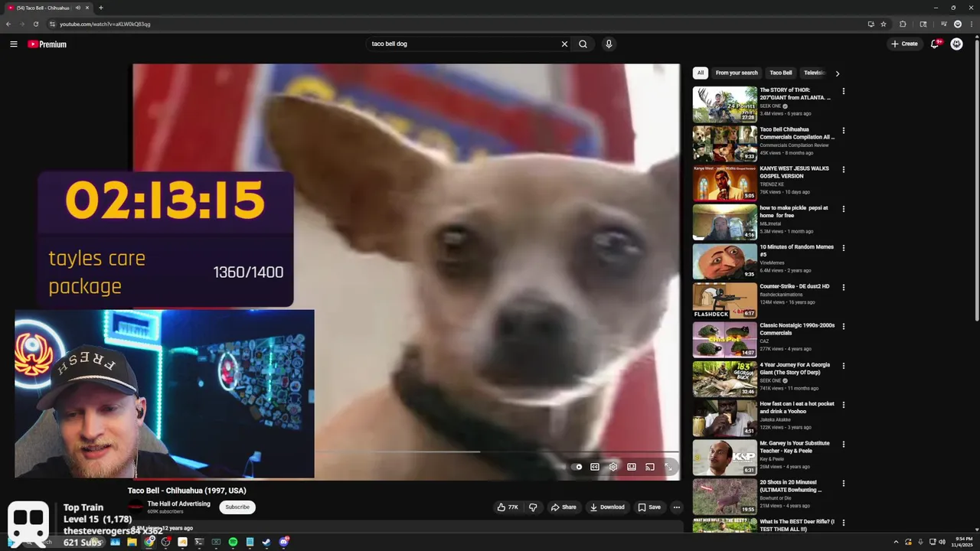Open Discord from the taskbar
Image resolution: width=980 pixels, height=551 pixels.
coord(283,542)
